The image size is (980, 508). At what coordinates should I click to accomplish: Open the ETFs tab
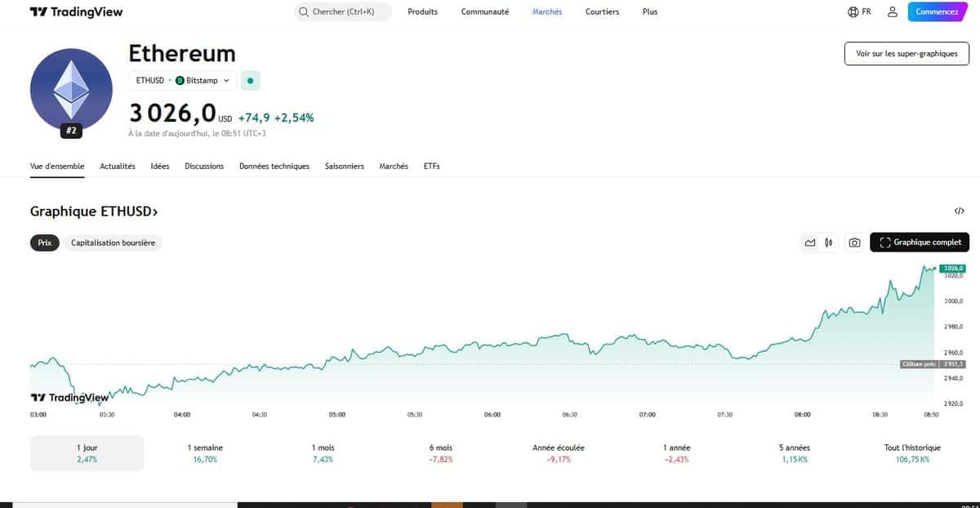pyautogui.click(x=431, y=166)
